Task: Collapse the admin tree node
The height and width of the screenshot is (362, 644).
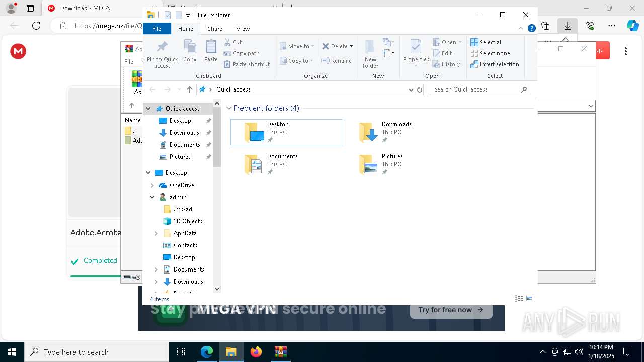Action: click(152, 197)
